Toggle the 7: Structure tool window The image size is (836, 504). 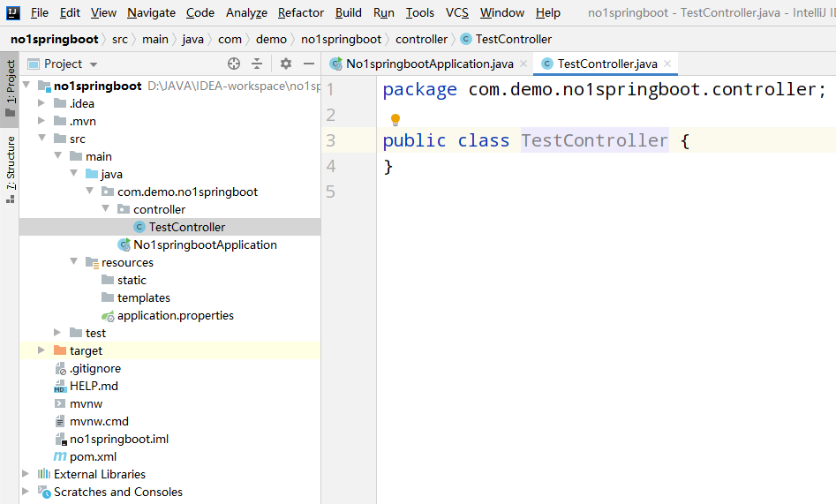(10, 169)
